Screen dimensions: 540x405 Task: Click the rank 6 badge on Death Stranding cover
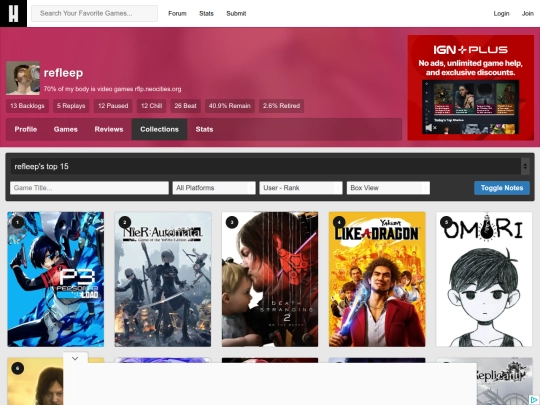18,368
